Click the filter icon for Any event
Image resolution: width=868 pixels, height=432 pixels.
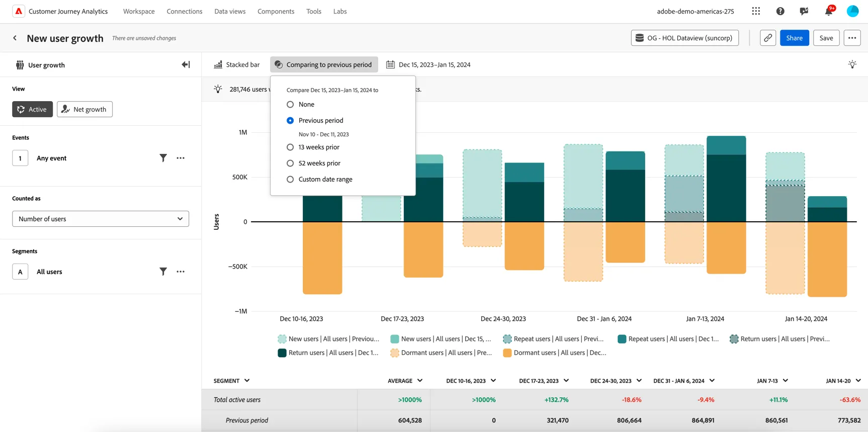tap(163, 158)
